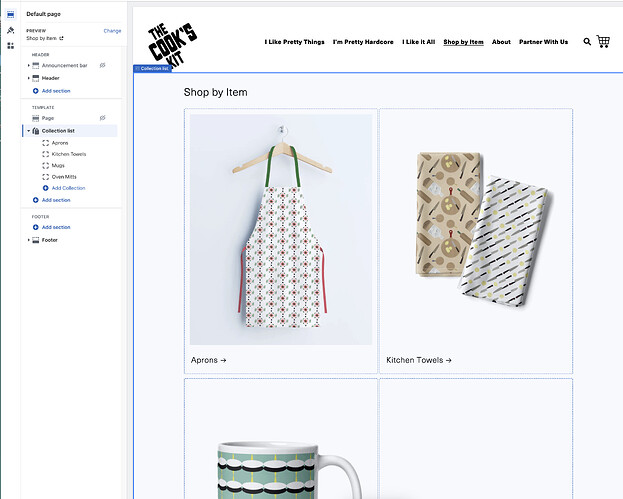Follow the Aprons → collection link

pos(209,360)
